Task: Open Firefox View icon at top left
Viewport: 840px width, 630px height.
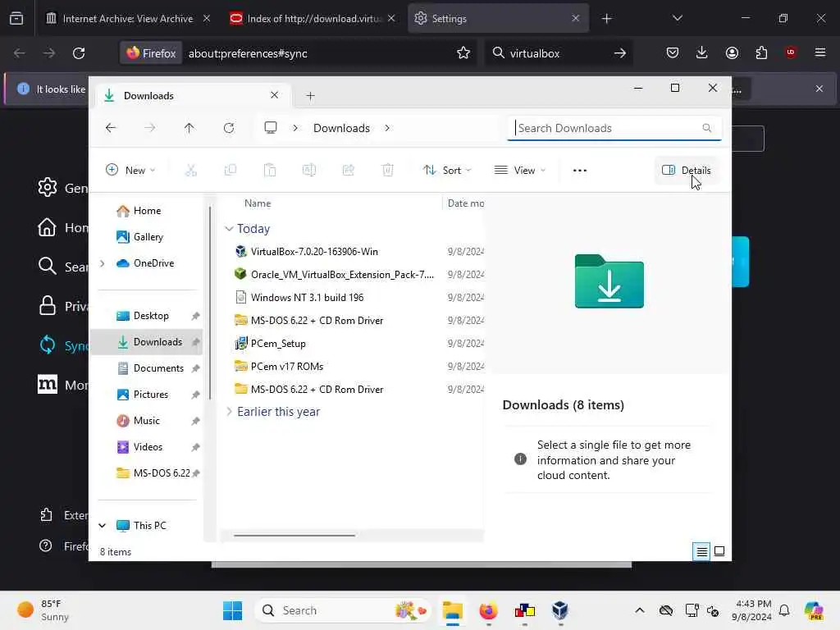Action: pyautogui.click(x=16, y=18)
